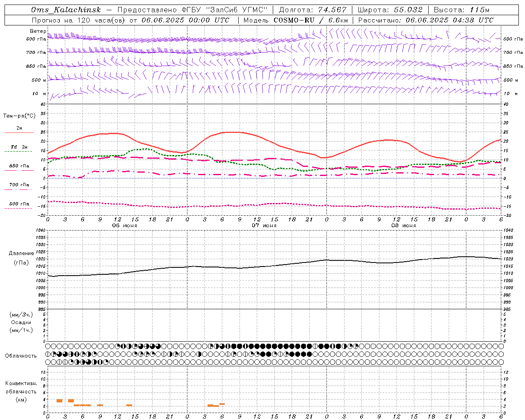
Task: Click the (км) unit label
Action: click(21, 399)
